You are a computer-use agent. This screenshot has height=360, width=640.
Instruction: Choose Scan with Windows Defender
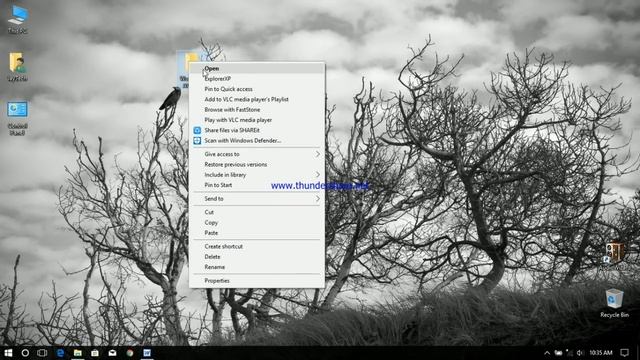coord(257,140)
